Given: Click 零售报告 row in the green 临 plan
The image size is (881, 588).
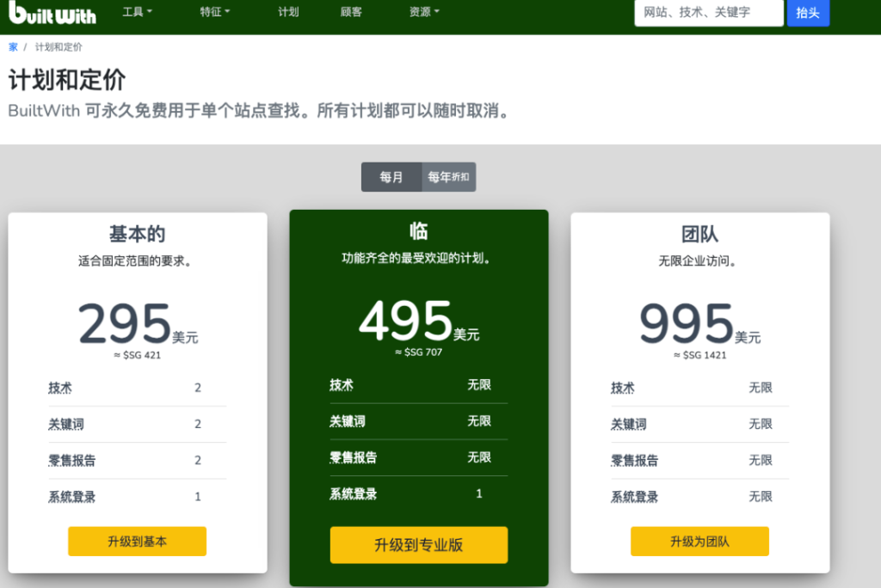Looking at the screenshot, I should click(x=419, y=457).
